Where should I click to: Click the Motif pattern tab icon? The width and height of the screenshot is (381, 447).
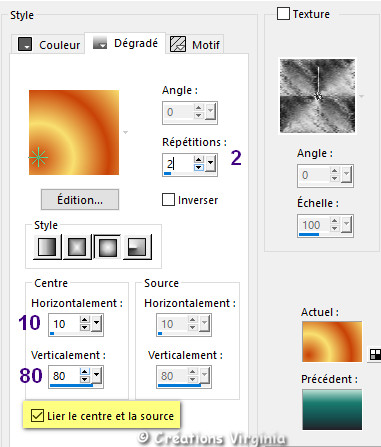pyautogui.click(x=178, y=44)
